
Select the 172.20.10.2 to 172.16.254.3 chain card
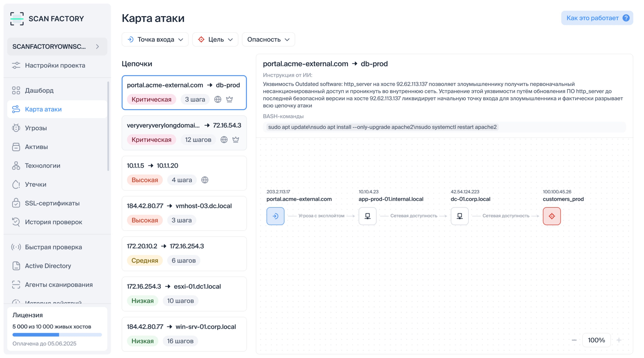[184, 254]
